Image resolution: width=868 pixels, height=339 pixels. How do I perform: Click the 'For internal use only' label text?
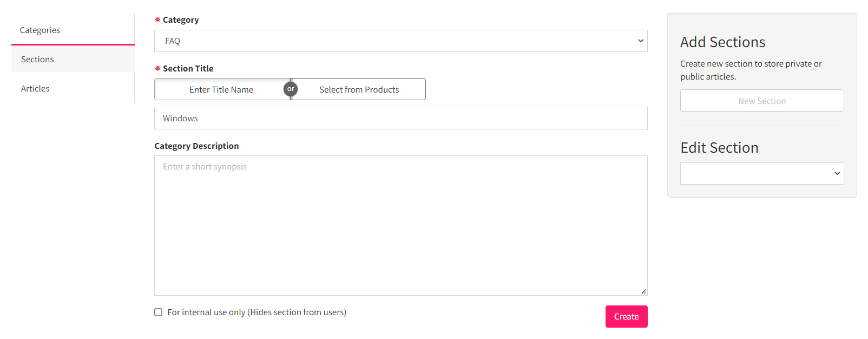click(x=257, y=312)
